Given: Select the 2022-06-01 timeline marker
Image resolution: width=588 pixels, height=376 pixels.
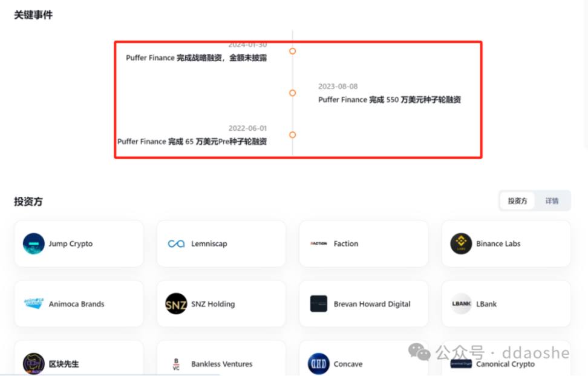Looking at the screenshot, I should click(293, 134).
